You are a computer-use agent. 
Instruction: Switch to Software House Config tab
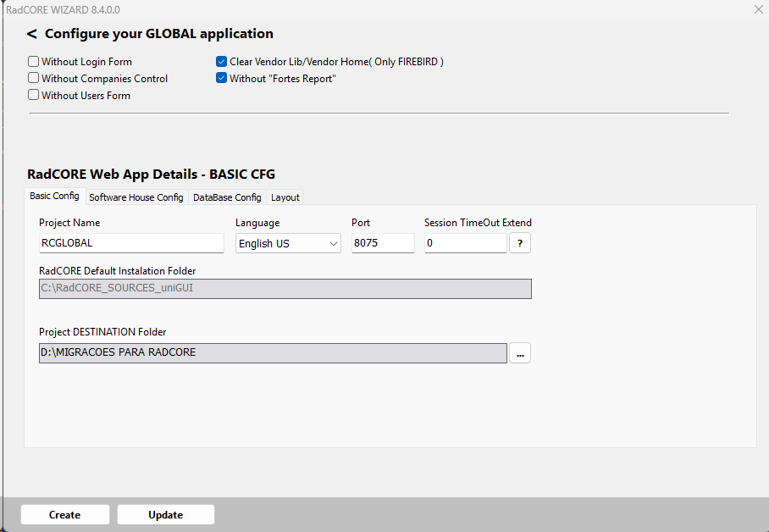click(136, 197)
